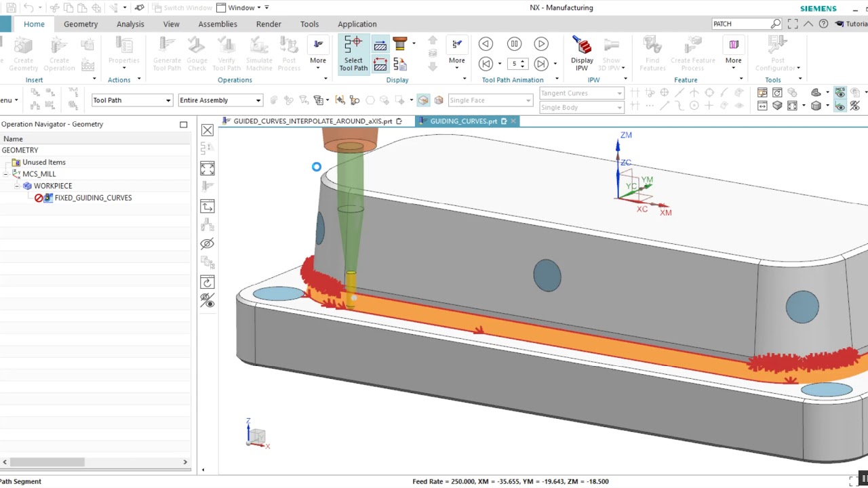The width and height of the screenshot is (868, 488).
Task: Open the Render ribbon tab
Action: click(269, 24)
